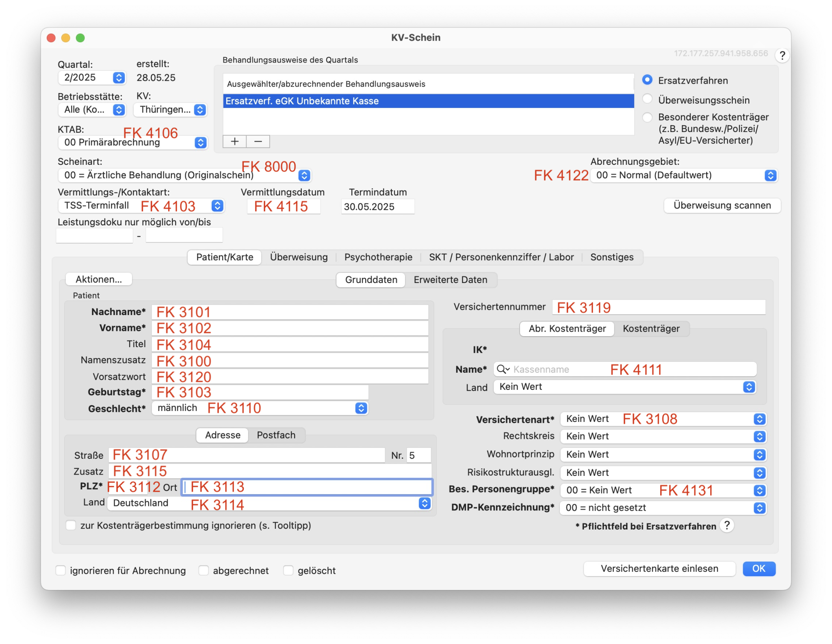Click the Nachname input field
832x644 pixels.
pos(290,312)
